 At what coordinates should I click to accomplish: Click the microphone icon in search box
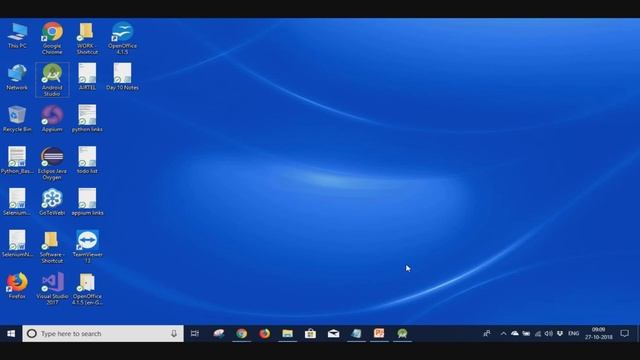pos(174,333)
